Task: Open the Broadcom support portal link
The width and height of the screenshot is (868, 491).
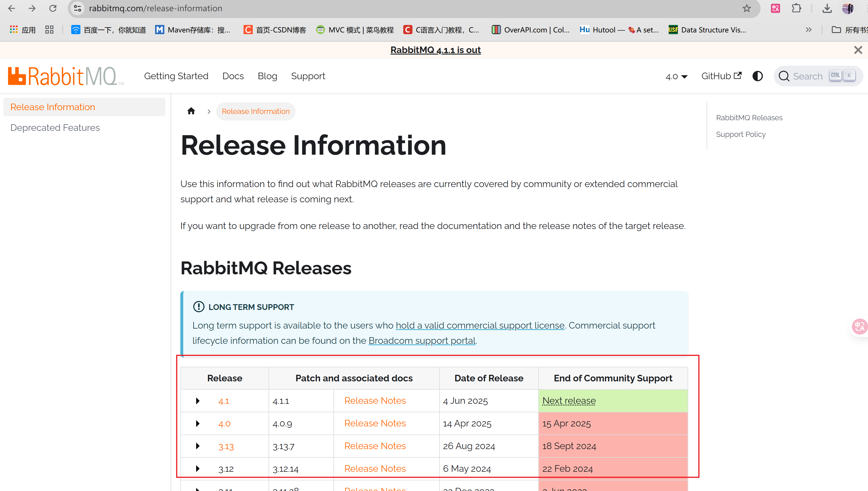Action: tap(422, 341)
